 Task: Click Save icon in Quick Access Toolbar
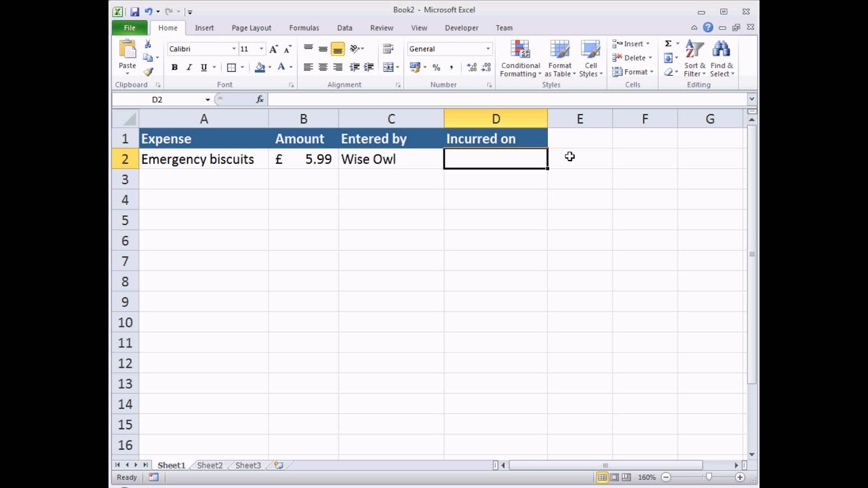[x=134, y=12]
